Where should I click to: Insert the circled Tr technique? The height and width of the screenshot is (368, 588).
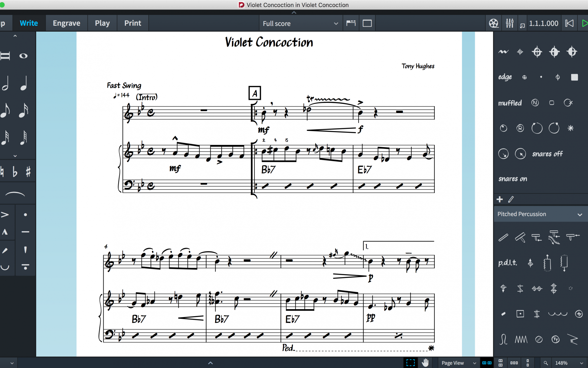(x=555, y=339)
